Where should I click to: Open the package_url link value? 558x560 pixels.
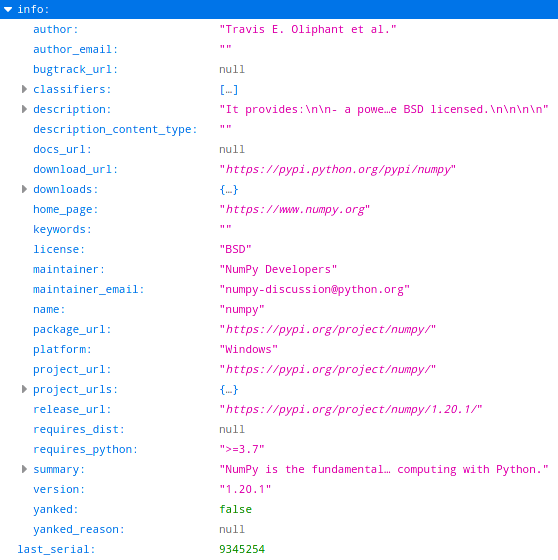pyautogui.click(x=328, y=329)
